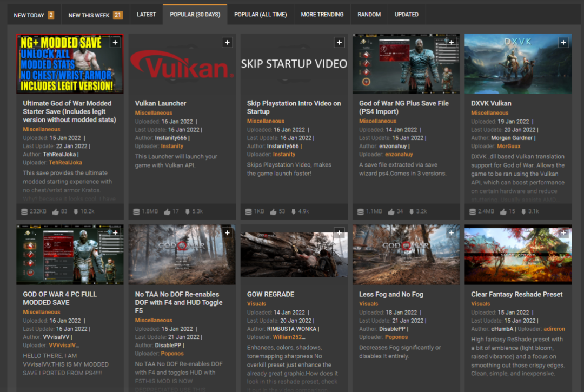Open the Popular (All Time) tab
584x392 pixels.
[260, 15]
